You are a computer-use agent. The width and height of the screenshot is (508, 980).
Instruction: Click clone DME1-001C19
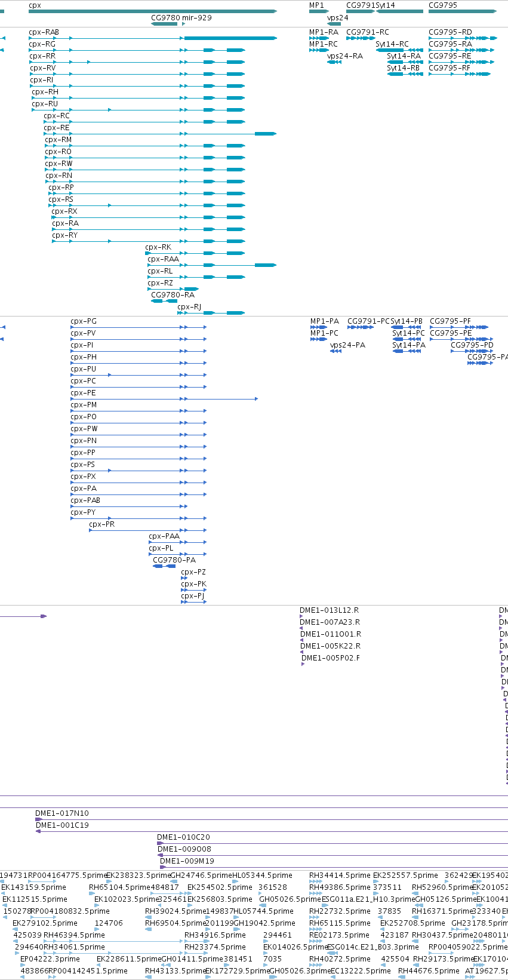pyautogui.click(x=62, y=825)
